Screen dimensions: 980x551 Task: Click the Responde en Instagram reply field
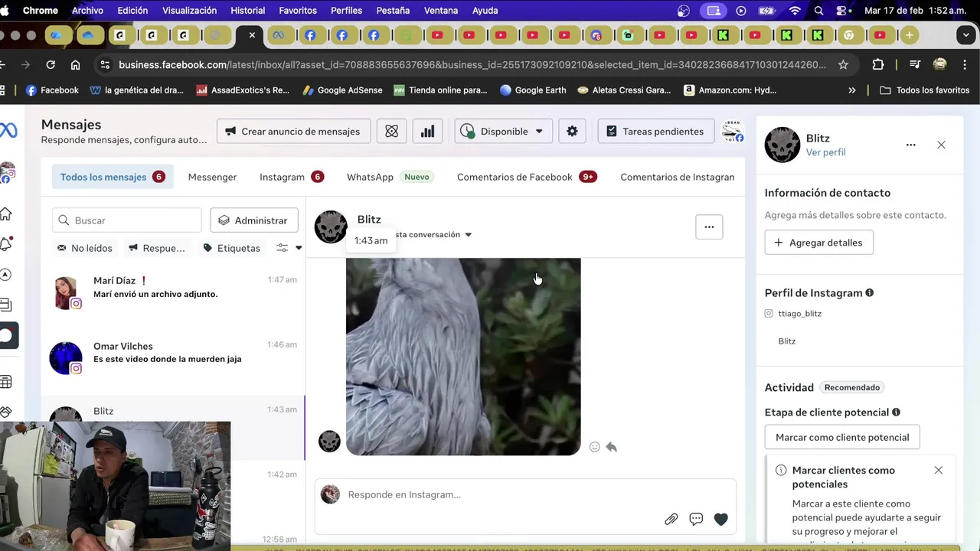525,494
